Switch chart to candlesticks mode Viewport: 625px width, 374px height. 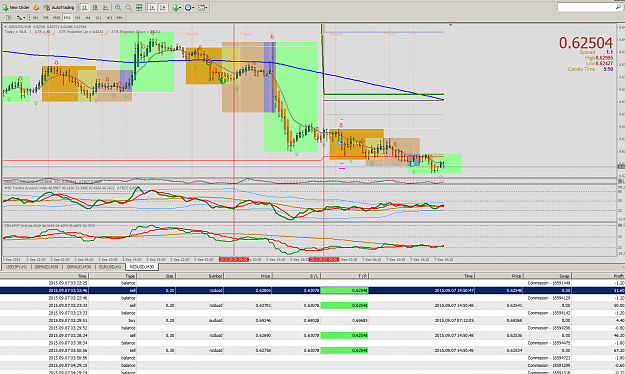point(95,7)
